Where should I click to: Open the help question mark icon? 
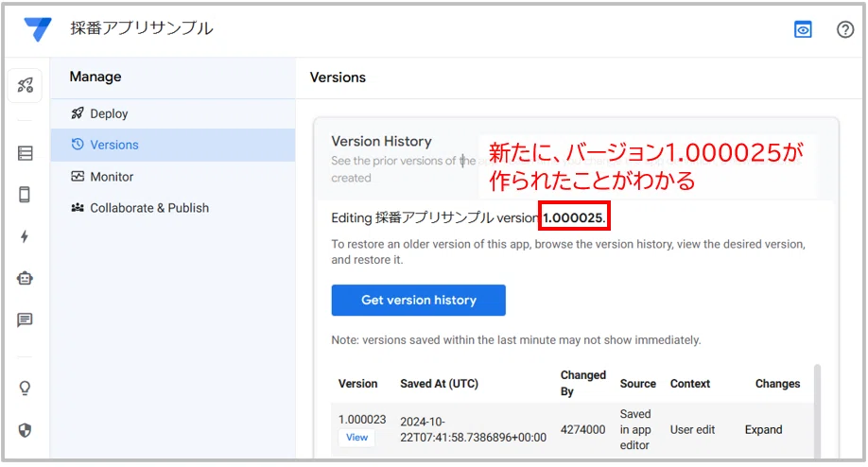click(x=844, y=29)
